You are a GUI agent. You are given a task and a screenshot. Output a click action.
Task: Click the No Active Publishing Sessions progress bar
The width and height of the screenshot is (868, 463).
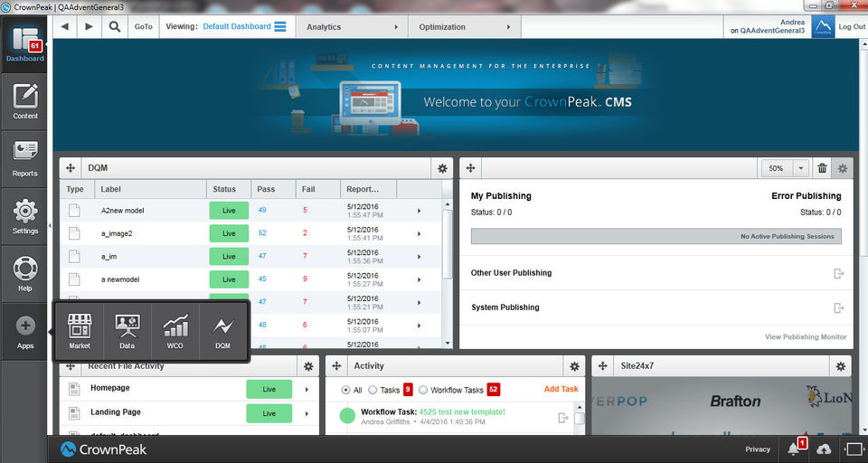(656, 237)
